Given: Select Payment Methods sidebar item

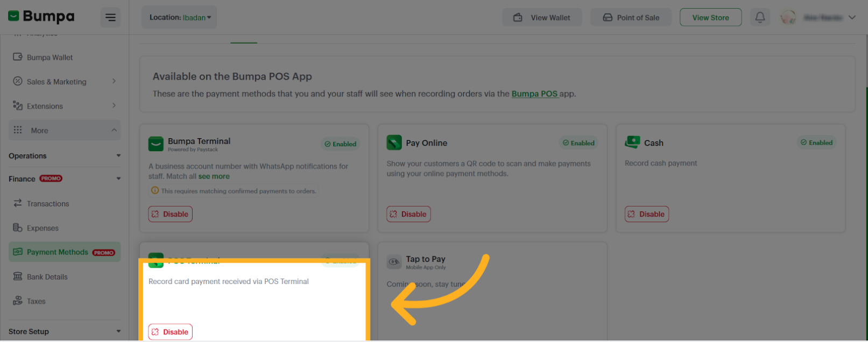Looking at the screenshot, I should [65, 252].
